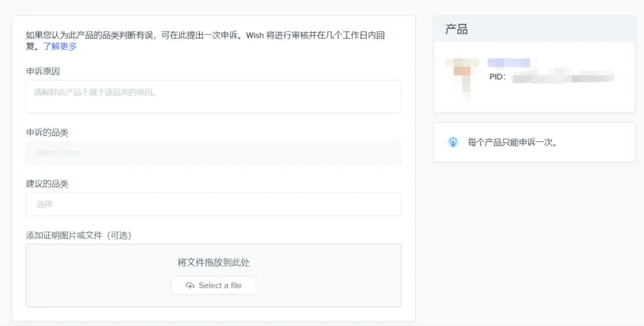This screenshot has height=326, width=644.
Task: Click the lightbulb tip icon
Action: pos(453,142)
